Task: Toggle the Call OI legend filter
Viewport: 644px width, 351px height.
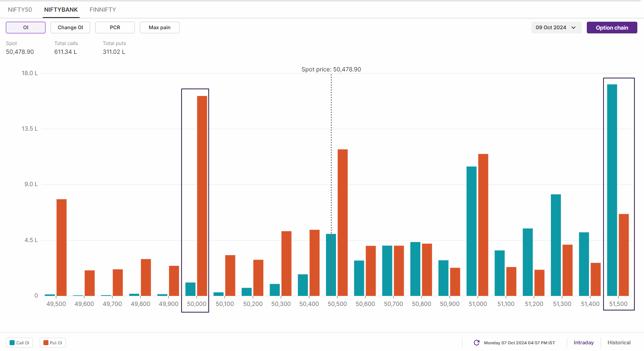Action: point(20,343)
